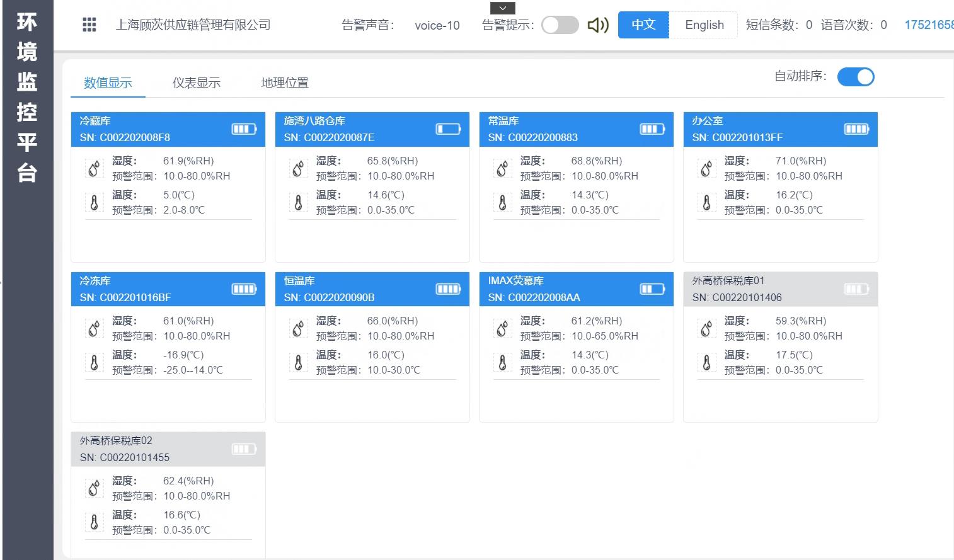Click humidity droplet icon in 常温库 card
This screenshot has height=560, width=954.
click(502, 169)
